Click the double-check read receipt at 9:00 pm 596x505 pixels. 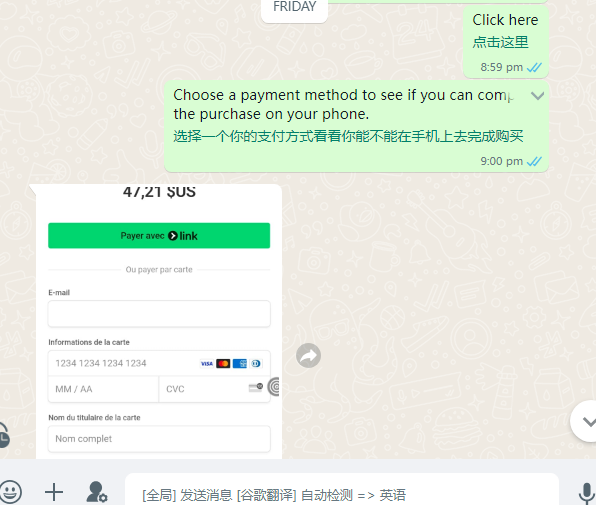534,161
